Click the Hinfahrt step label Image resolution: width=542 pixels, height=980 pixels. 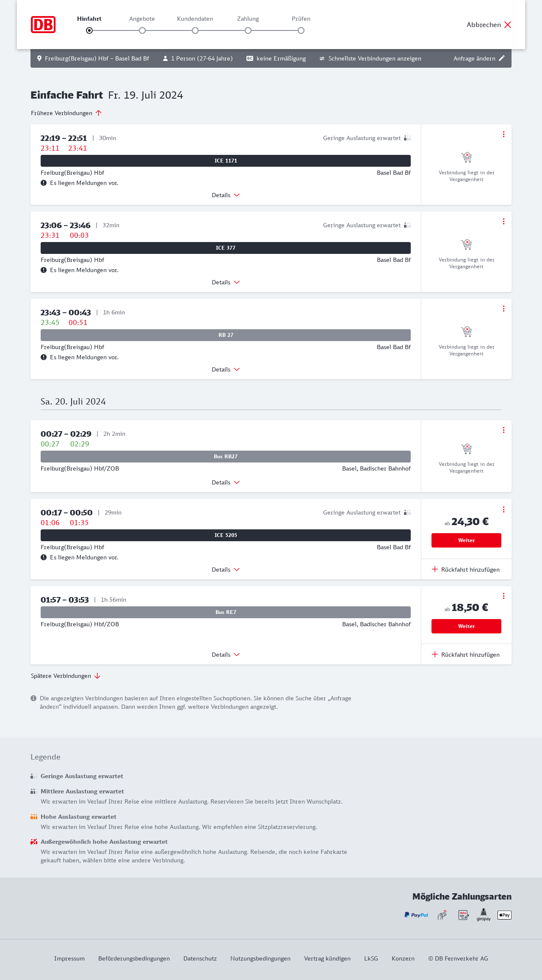point(89,19)
